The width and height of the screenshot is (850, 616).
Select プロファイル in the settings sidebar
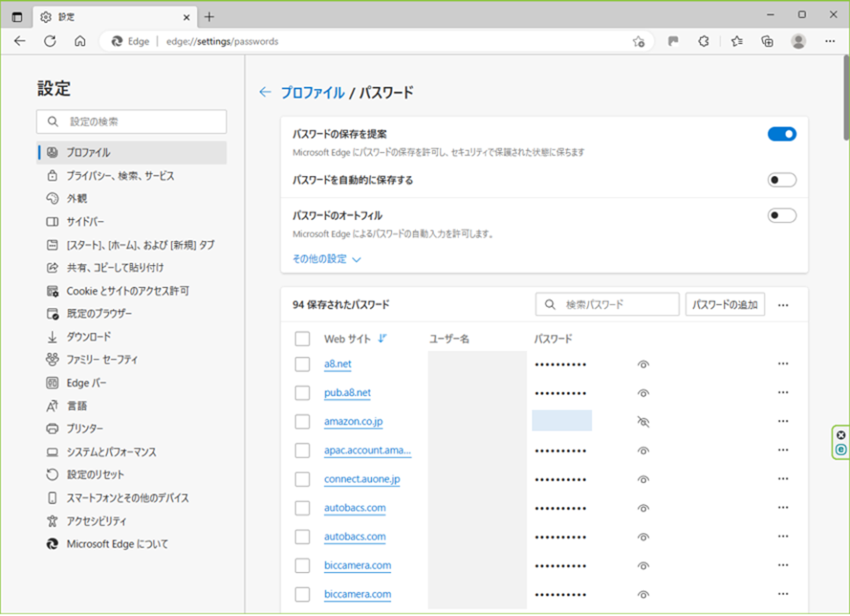coord(132,153)
